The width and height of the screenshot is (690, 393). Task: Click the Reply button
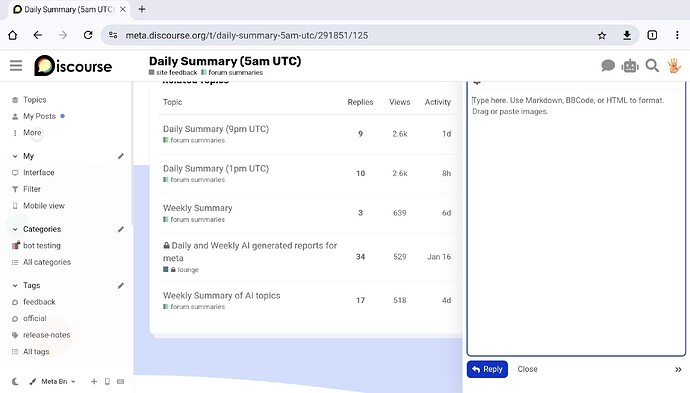point(487,369)
